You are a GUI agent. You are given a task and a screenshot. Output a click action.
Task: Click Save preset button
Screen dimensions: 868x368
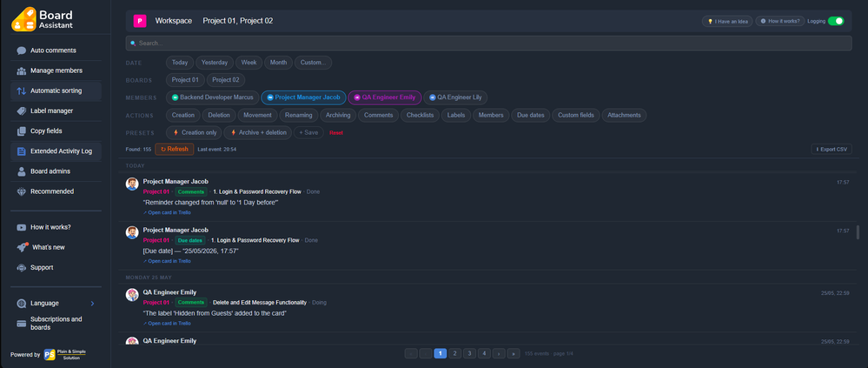tap(308, 132)
